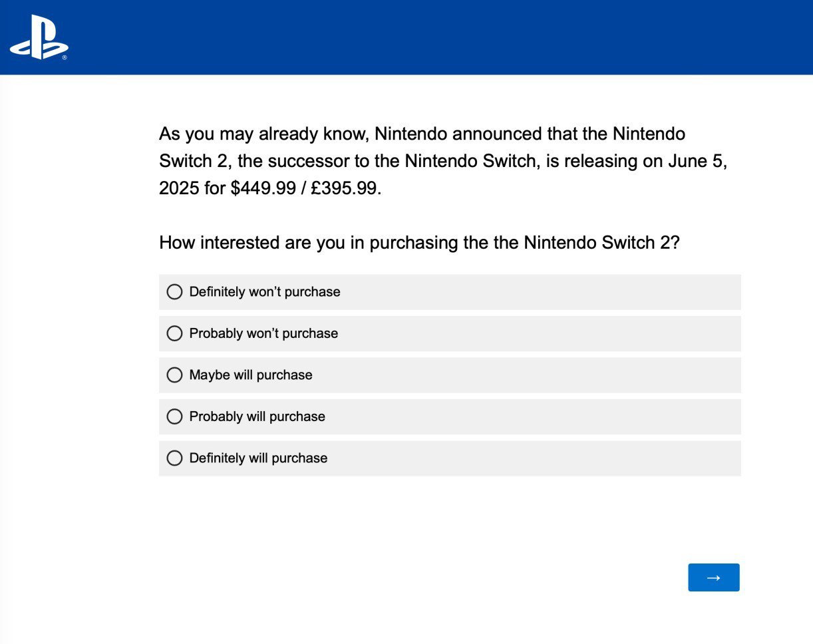This screenshot has width=813, height=644.
Task: Tick the "Maybe will purchase" radio circle
Action: point(174,375)
